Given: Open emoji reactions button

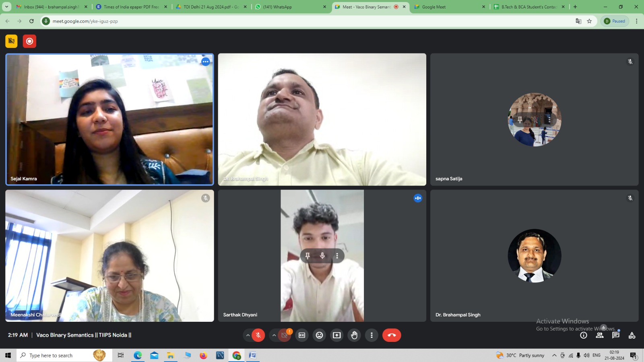Looking at the screenshot, I should point(319,335).
